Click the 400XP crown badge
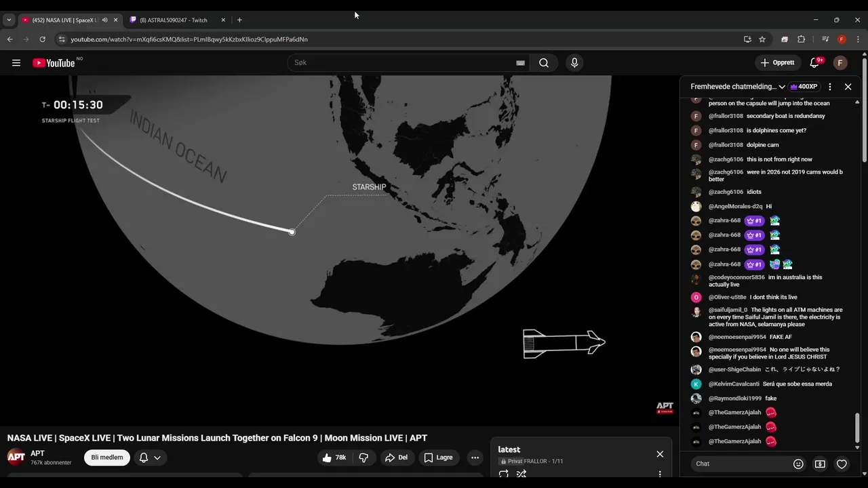The width and height of the screenshot is (868, 488). tap(804, 87)
